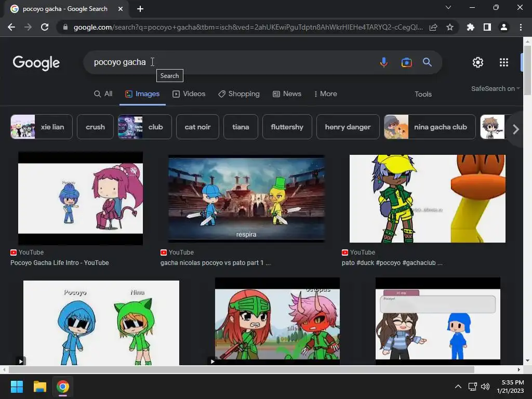Image resolution: width=532 pixels, height=399 pixels.
Task: Close the pocoyo gacha tab
Action: (121, 9)
